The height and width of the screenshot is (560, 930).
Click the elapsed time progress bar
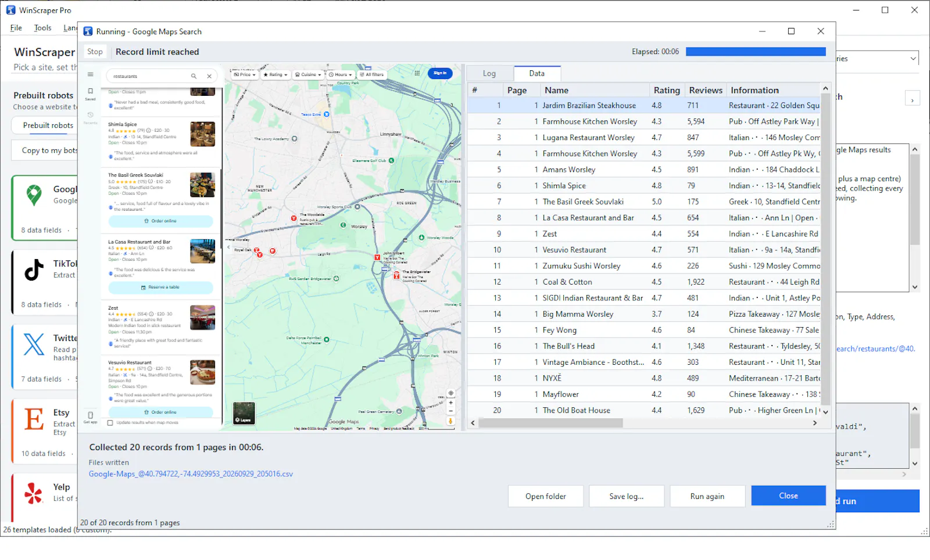tap(756, 52)
